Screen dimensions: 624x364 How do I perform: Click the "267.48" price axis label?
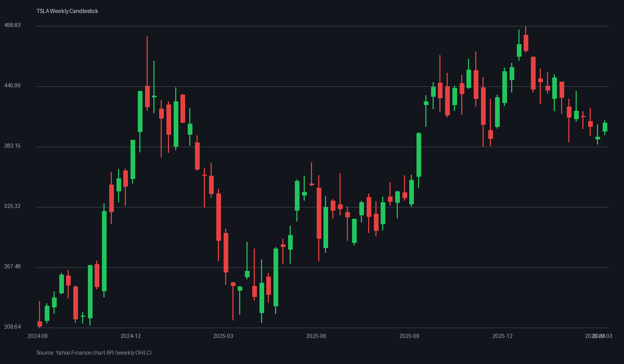[x=11, y=266]
